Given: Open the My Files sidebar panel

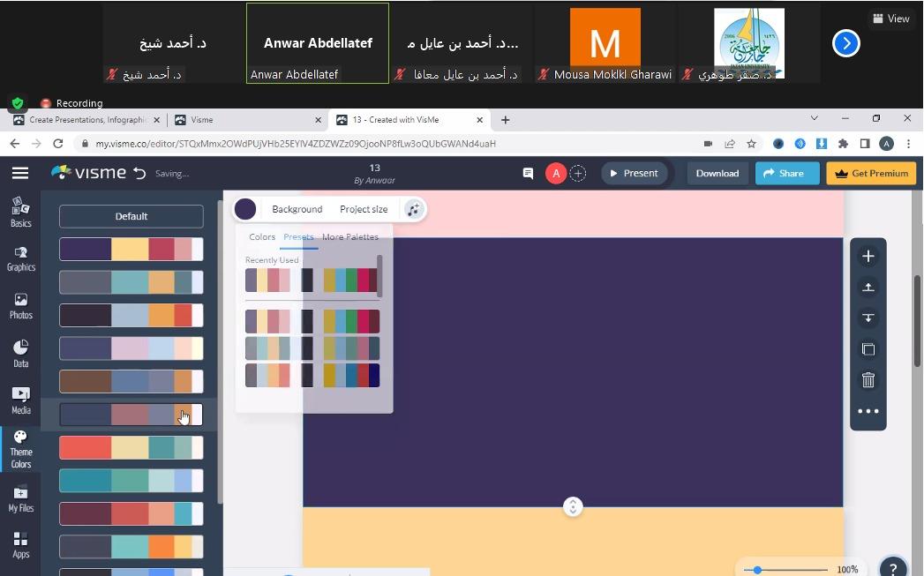Looking at the screenshot, I should pos(20,498).
